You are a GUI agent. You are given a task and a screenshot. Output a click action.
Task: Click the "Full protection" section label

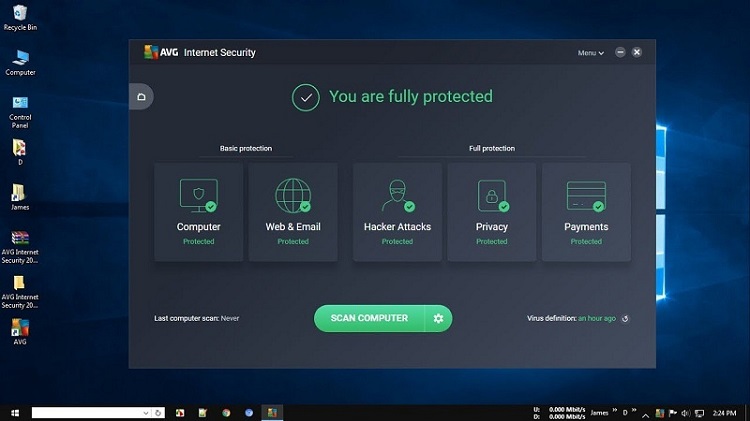point(492,148)
